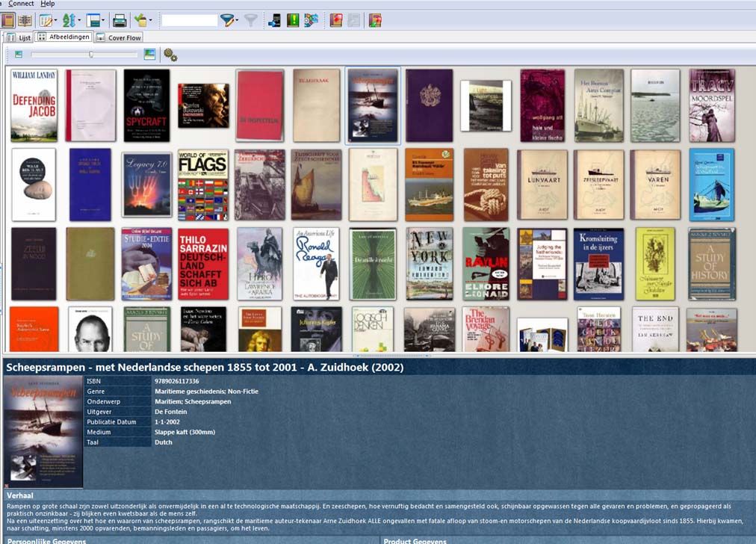This screenshot has width=756, height=544.
Task: Select the Lawrence of Arabia Hero cover
Action: point(260,264)
